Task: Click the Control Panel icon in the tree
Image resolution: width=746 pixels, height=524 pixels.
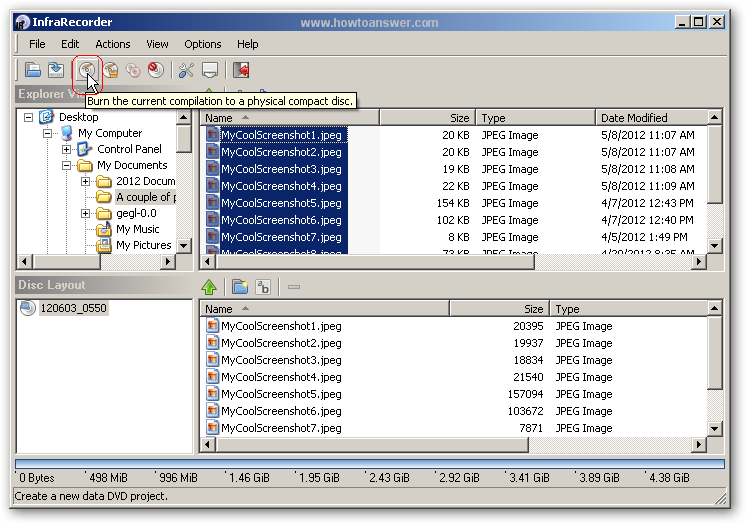Action: pyautogui.click(x=85, y=149)
